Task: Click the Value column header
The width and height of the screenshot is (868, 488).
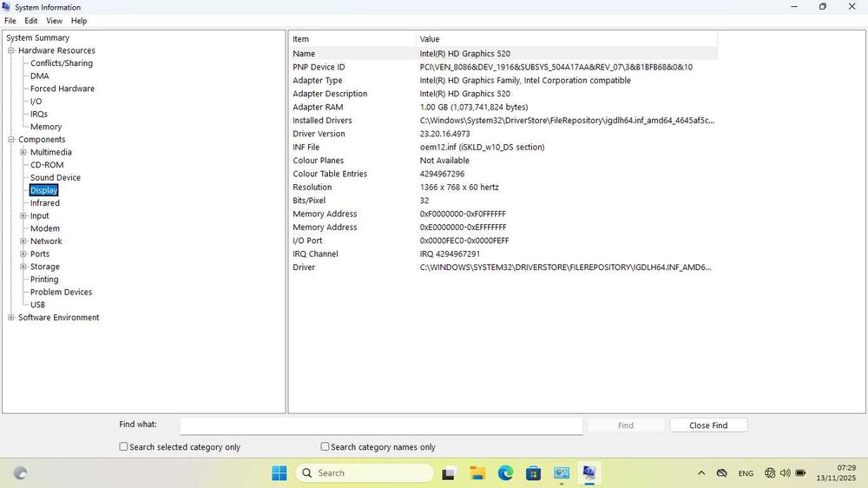Action: coord(566,39)
